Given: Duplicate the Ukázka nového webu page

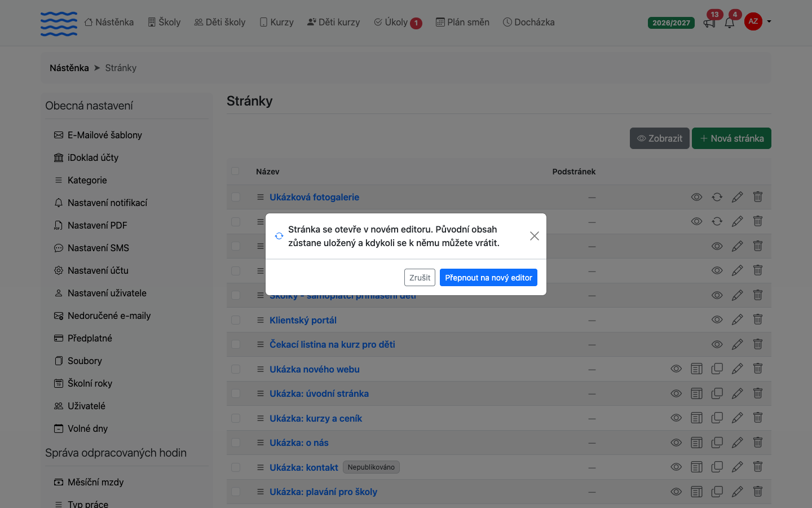Looking at the screenshot, I should pos(717,369).
